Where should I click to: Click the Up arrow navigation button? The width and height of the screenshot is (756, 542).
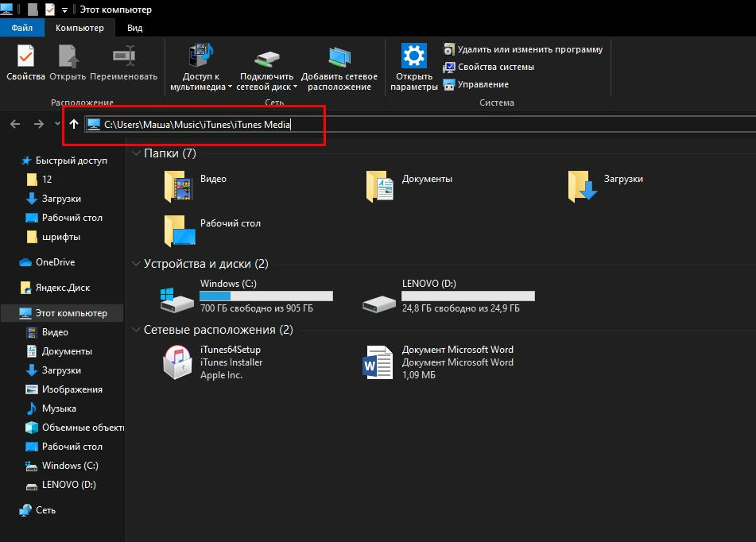[x=74, y=124]
